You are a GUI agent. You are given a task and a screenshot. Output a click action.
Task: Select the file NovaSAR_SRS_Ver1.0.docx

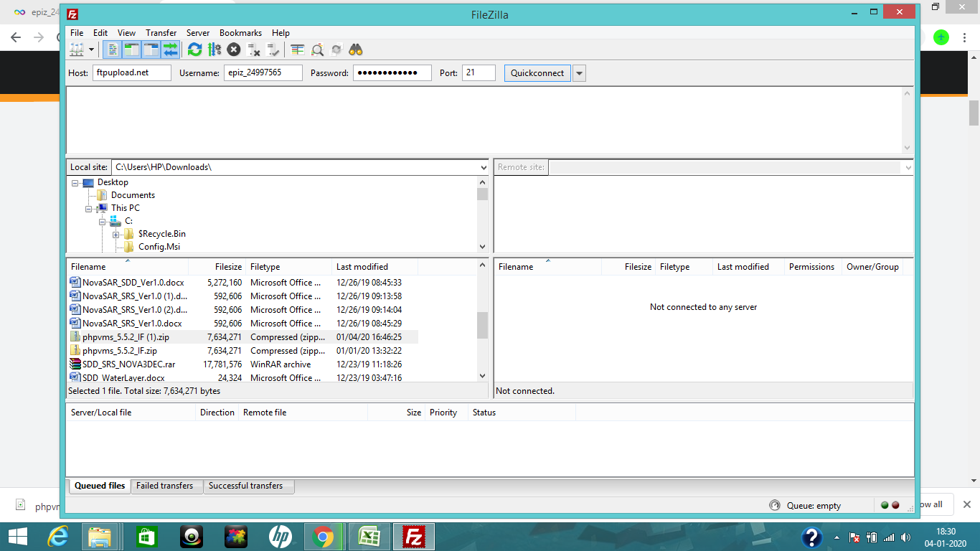point(242,324)
